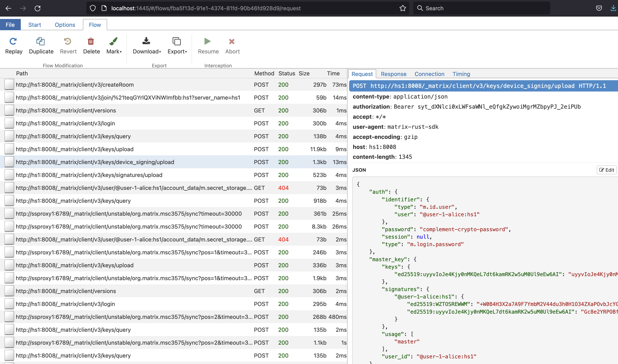Viewport: 618px width, 364px height.
Task: Switch to the Response tab
Action: click(394, 74)
